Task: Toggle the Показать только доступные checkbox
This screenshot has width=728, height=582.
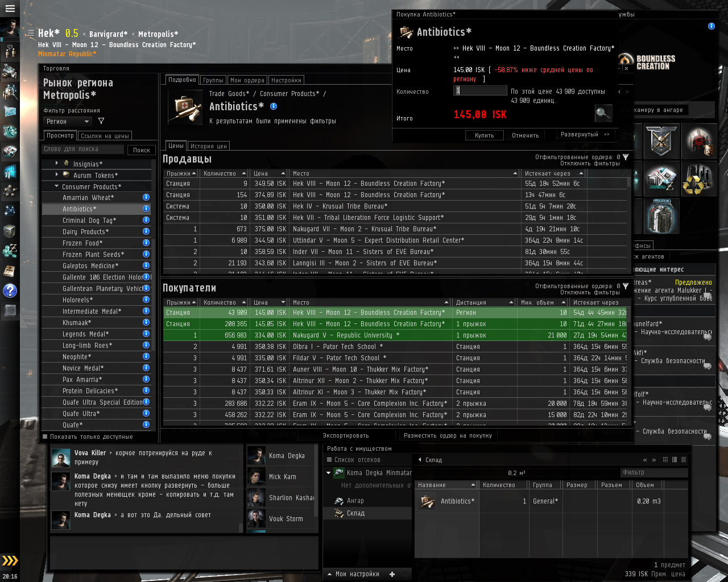Action: click(45, 436)
